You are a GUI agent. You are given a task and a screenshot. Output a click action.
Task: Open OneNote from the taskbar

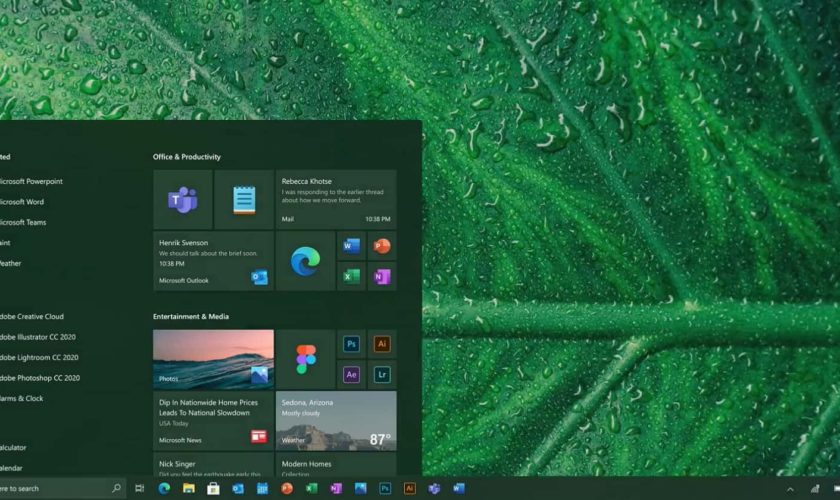click(x=336, y=488)
